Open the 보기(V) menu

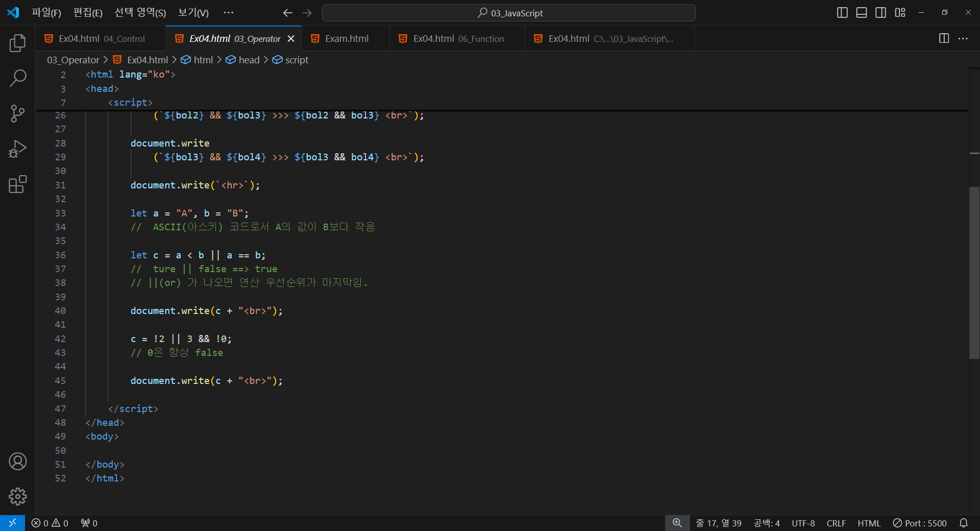click(193, 13)
